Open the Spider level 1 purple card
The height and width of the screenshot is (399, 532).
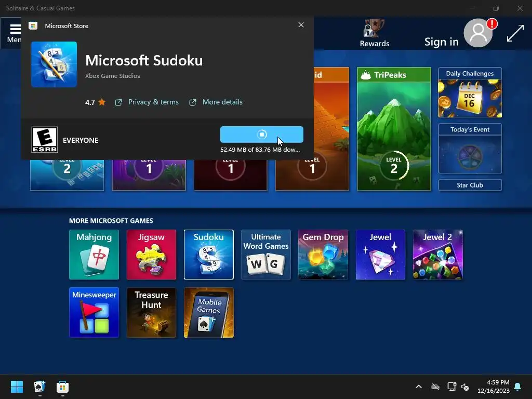pos(149,175)
